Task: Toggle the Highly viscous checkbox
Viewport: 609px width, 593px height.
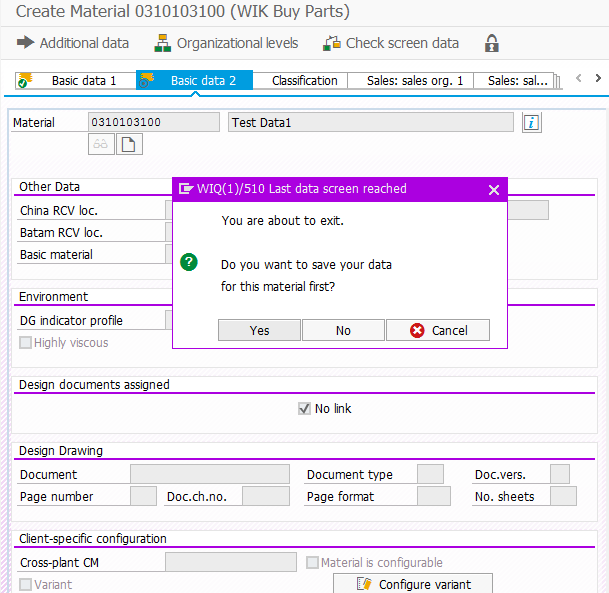Action: tap(25, 343)
